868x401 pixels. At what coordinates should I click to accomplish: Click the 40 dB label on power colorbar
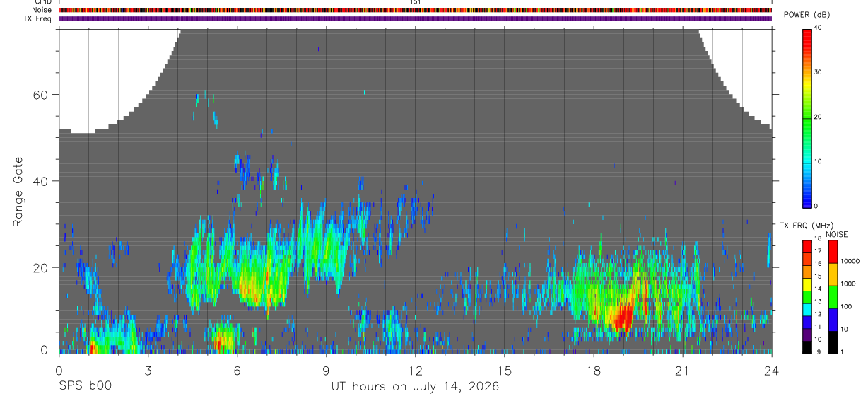[816, 28]
